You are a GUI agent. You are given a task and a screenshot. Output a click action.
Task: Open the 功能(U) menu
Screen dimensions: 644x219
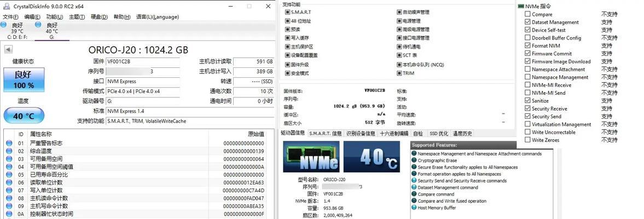coord(55,17)
